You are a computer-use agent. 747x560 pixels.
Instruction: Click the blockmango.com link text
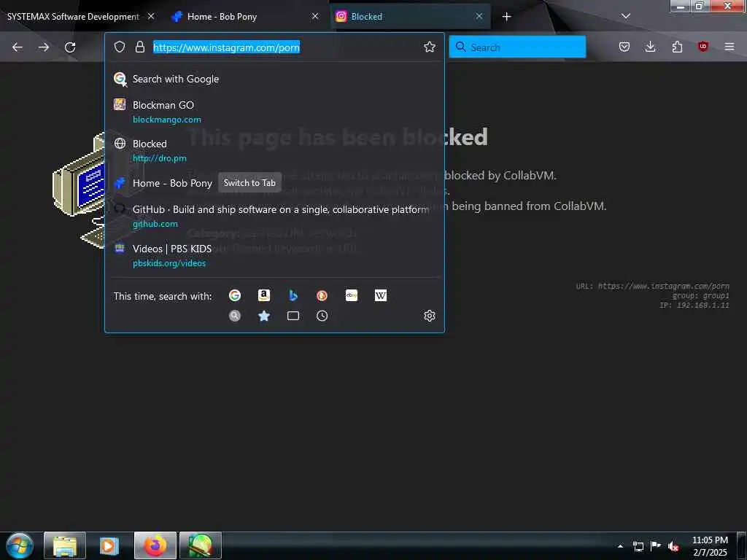167,120
